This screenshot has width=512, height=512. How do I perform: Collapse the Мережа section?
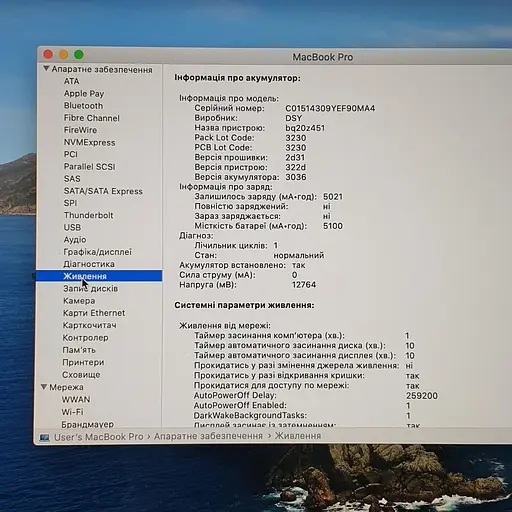pos(44,387)
